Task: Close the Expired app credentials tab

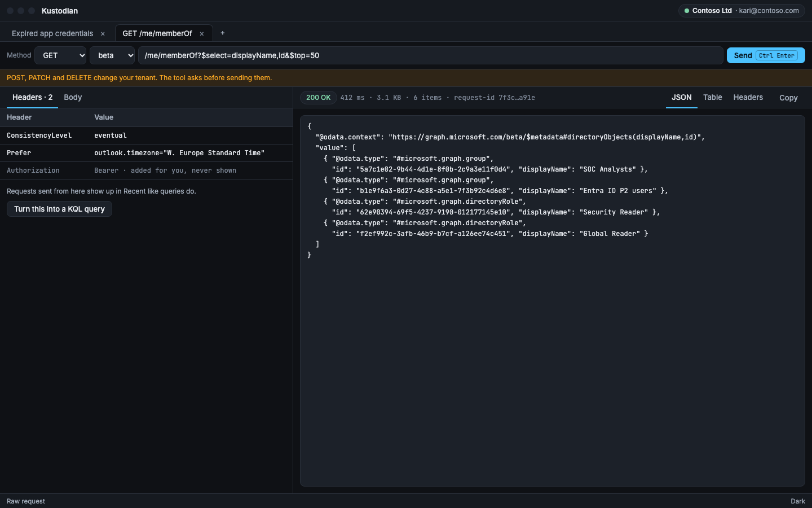Action: (x=103, y=34)
